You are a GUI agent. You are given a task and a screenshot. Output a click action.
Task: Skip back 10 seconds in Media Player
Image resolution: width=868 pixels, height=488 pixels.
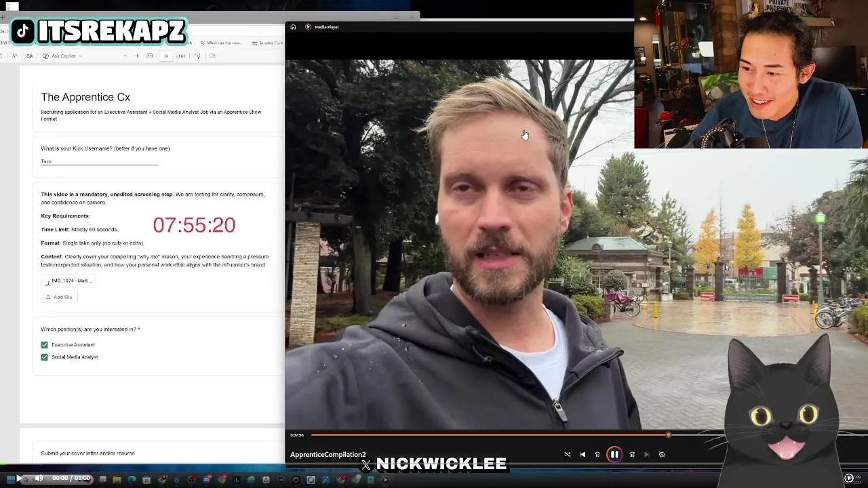tap(597, 455)
